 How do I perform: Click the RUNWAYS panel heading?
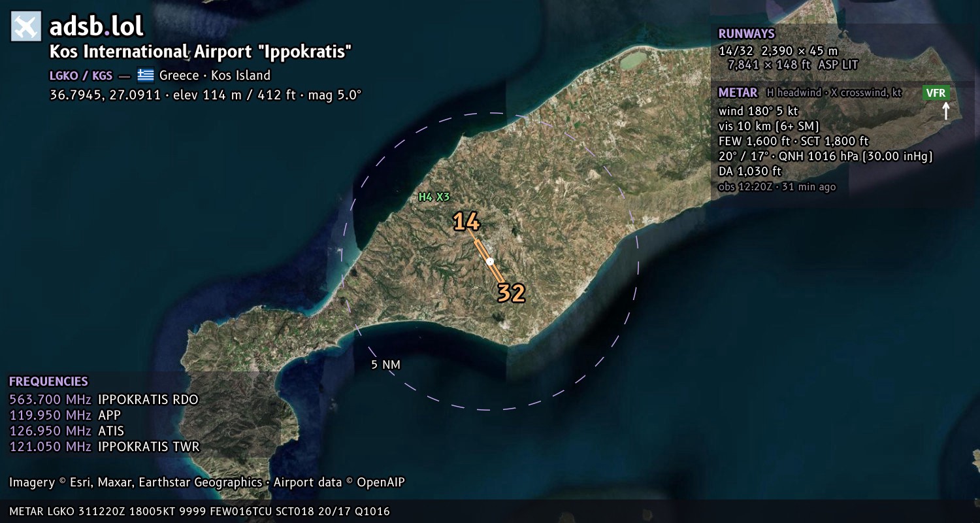click(746, 34)
